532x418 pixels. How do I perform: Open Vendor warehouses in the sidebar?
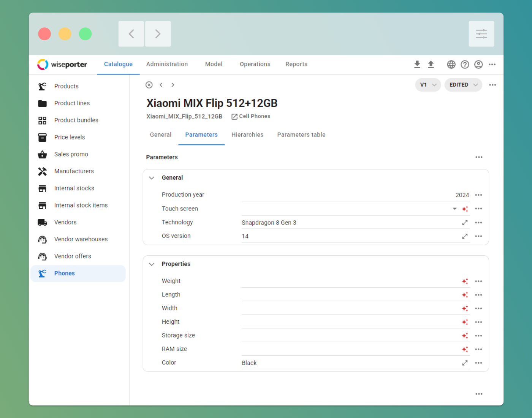pos(78,239)
